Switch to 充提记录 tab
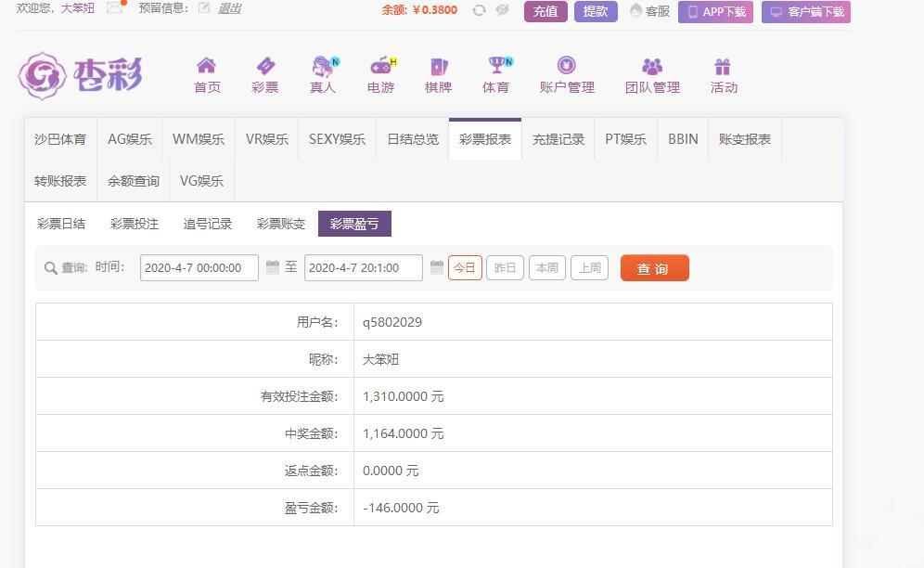 coord(558,139)
